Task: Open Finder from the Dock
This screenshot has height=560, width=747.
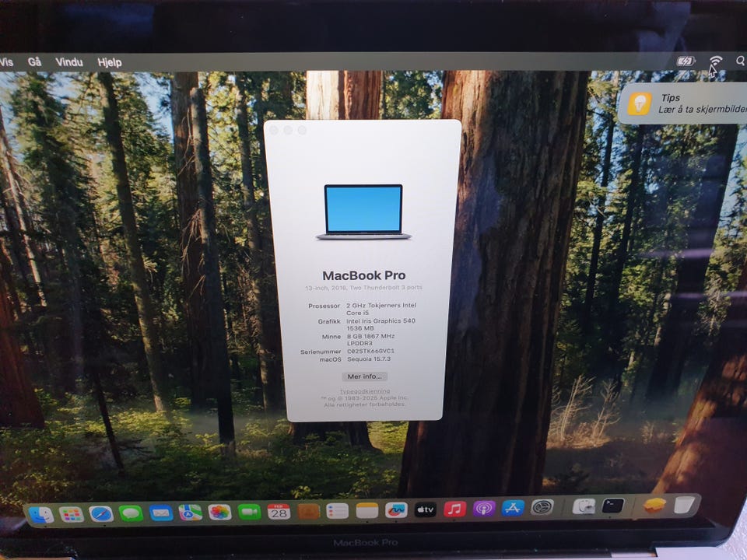Action: [41, 515]
